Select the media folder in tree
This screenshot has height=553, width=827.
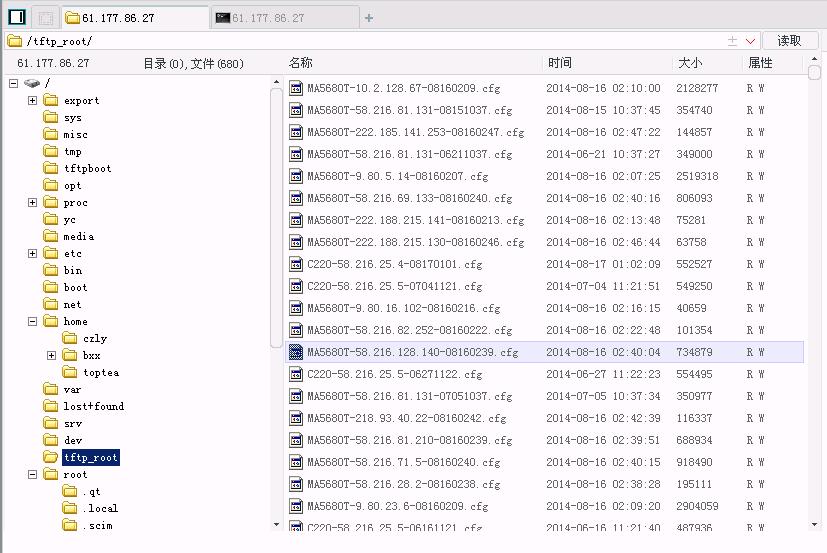click(79, 236)
